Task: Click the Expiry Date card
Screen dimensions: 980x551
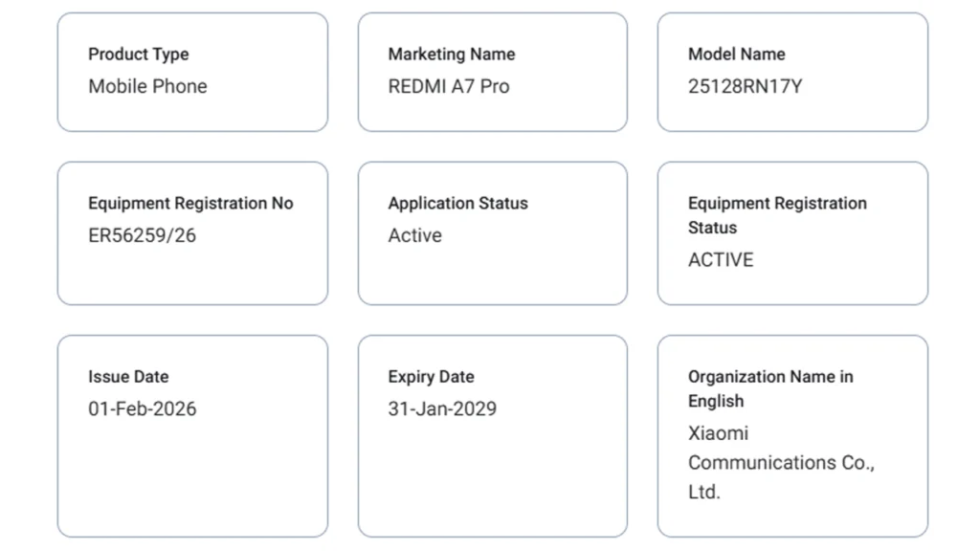Action: [492, 435]
